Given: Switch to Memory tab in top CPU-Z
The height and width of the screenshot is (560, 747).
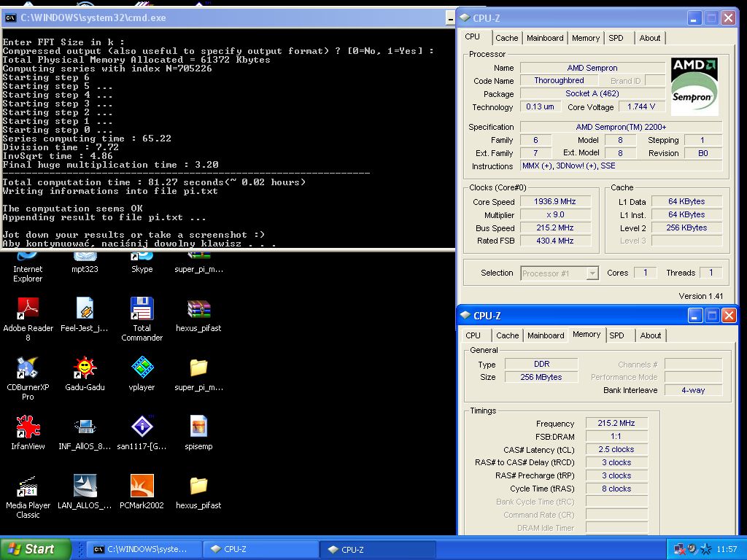Looking at the screenshot, I should [x=586, y=38].
